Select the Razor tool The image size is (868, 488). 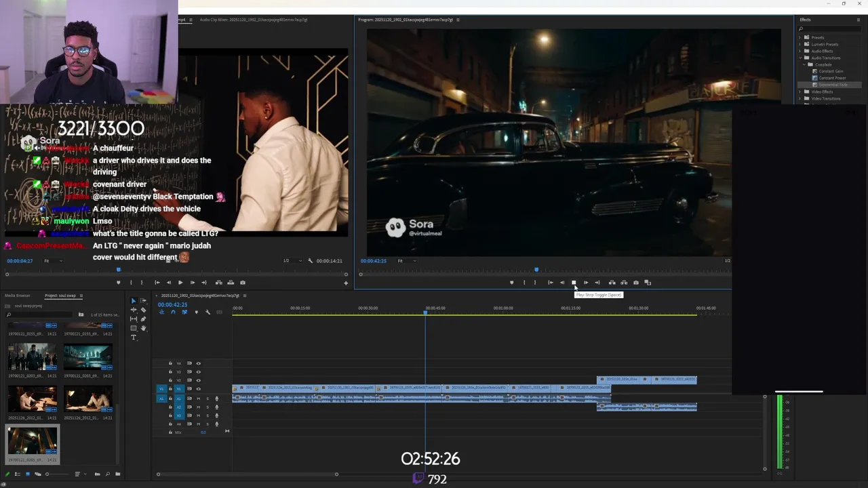pos(143,310)
